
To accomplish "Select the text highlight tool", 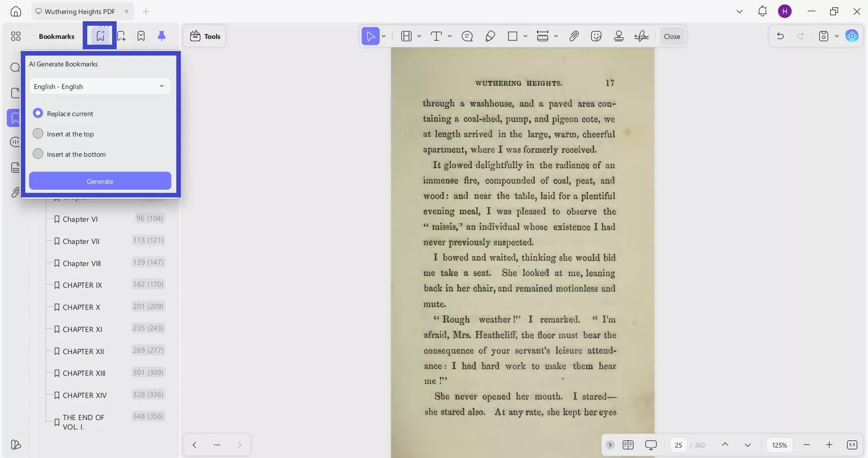I will 406,36.
